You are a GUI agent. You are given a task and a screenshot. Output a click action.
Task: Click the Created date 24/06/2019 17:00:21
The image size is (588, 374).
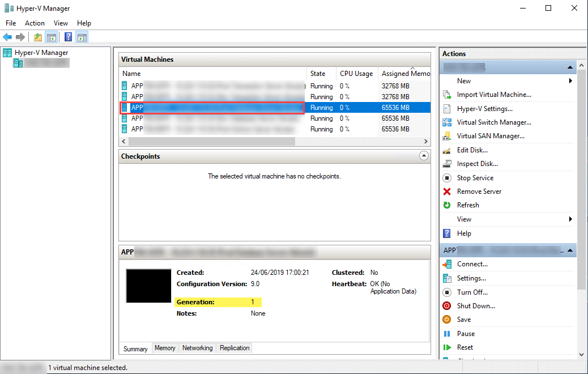(x=280, y=273)
